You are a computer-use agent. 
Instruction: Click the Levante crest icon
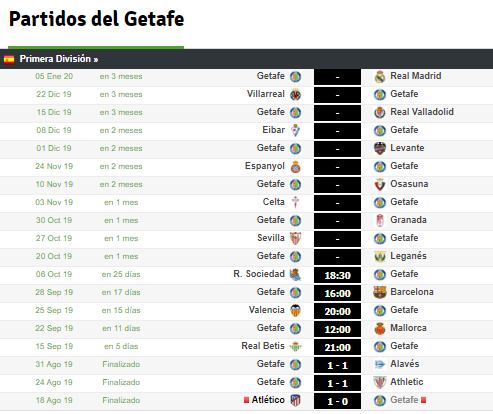point(380,149)
